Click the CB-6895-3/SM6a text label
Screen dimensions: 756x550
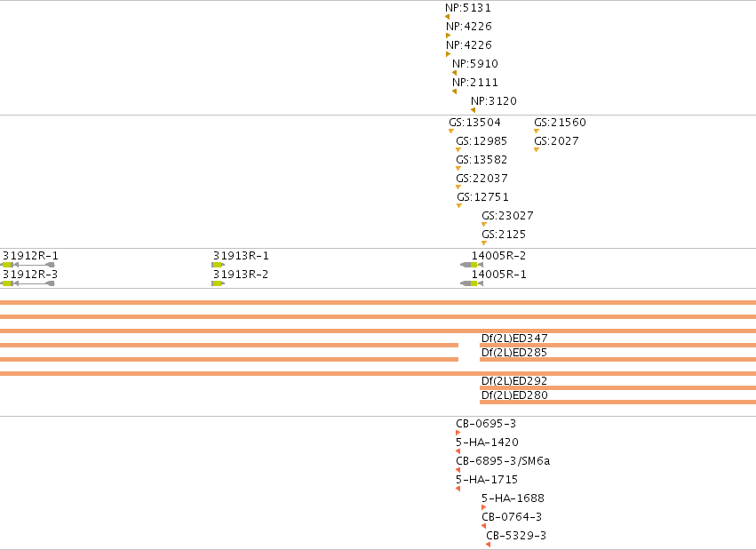(x=503, y=461)
